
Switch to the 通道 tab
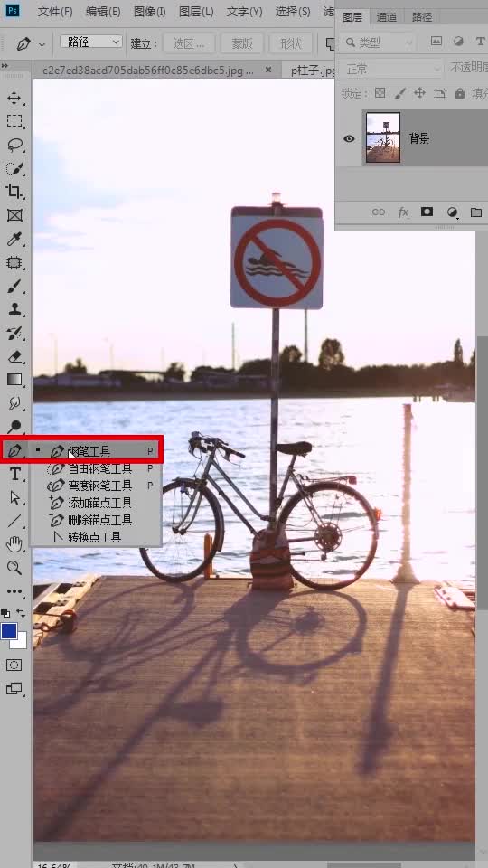387,17
